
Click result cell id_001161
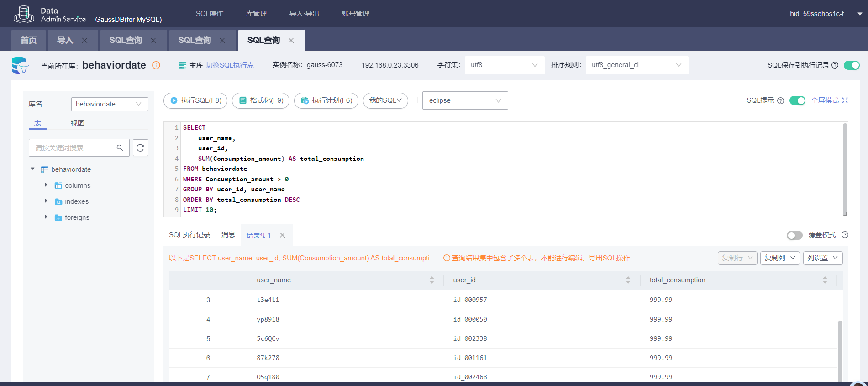tap(470, 358)
